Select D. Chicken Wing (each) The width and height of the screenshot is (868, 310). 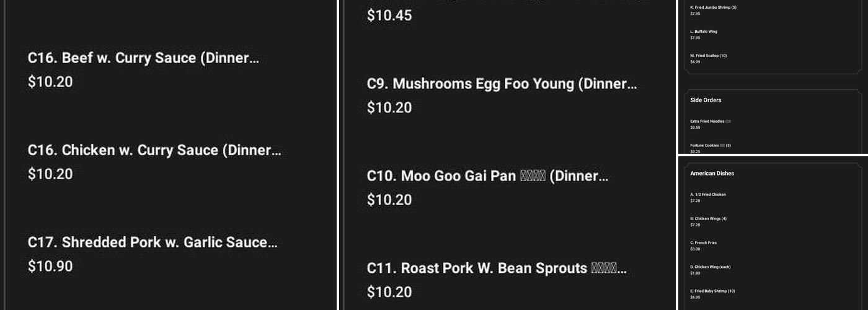[711, 267]
